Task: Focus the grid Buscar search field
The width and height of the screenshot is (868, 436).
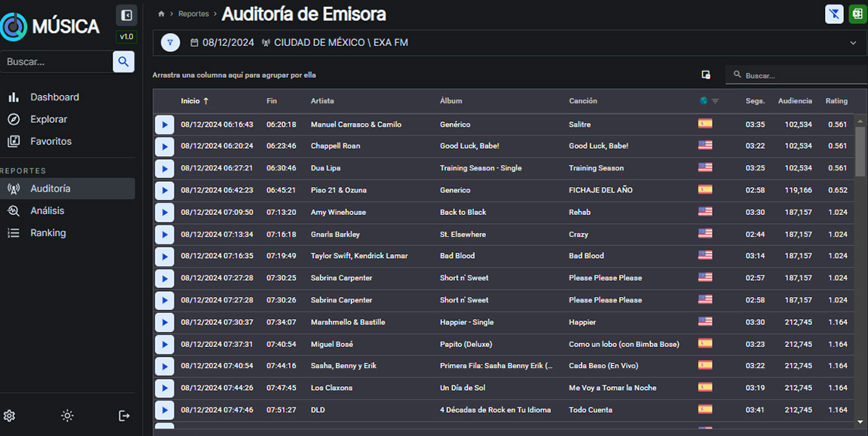Action: (x=796, y=75)
